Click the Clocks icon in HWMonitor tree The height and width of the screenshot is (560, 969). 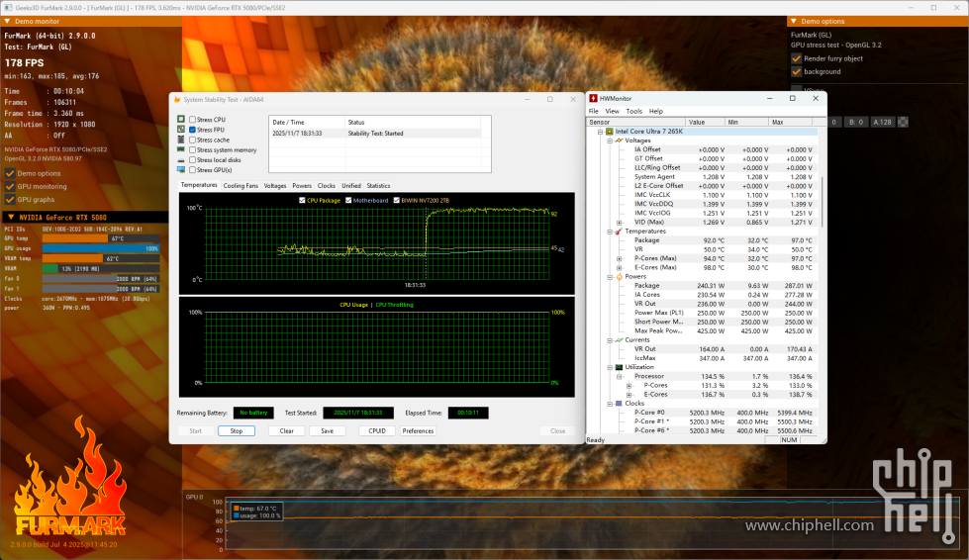click(618, 404)
